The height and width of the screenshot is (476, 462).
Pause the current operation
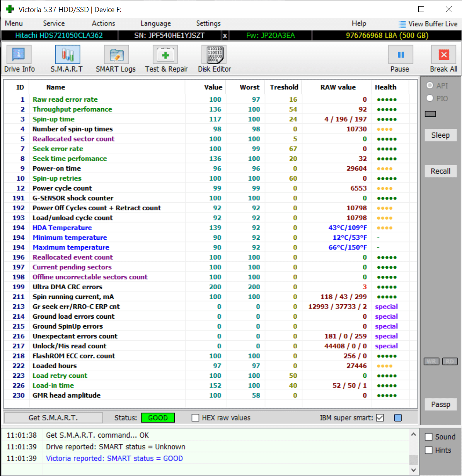(401, 55)
